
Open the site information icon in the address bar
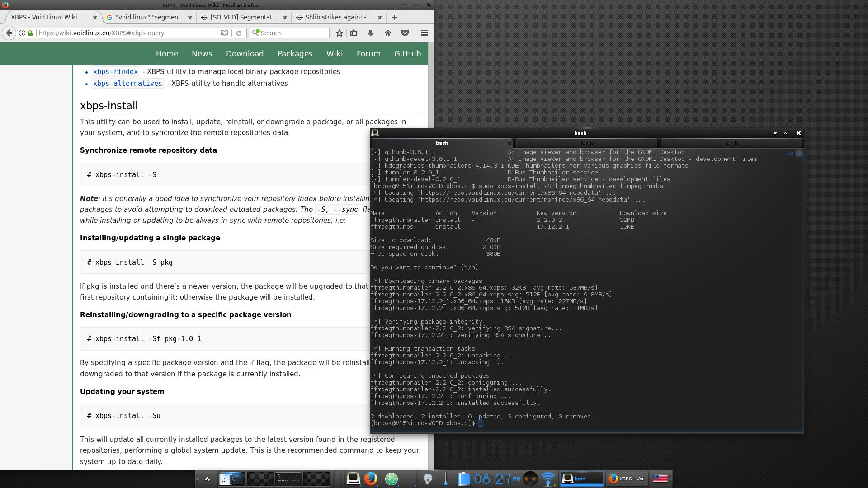pos(22,33)
